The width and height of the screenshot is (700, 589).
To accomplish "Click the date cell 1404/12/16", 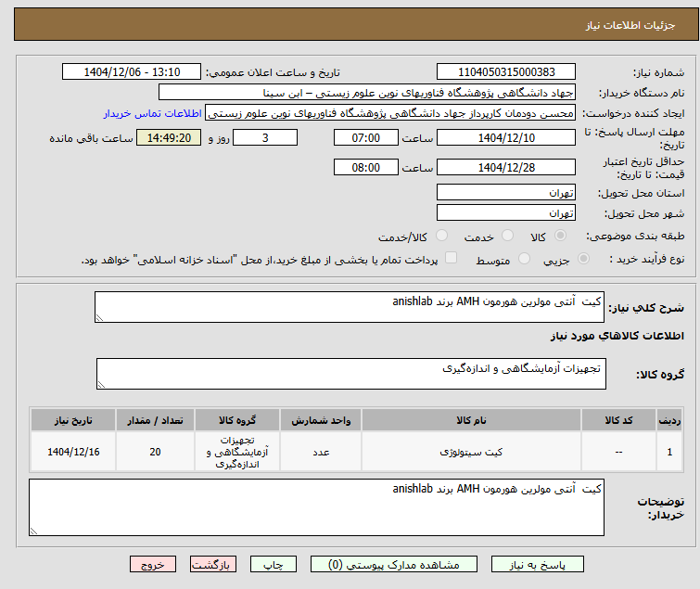I will point(73,452).
